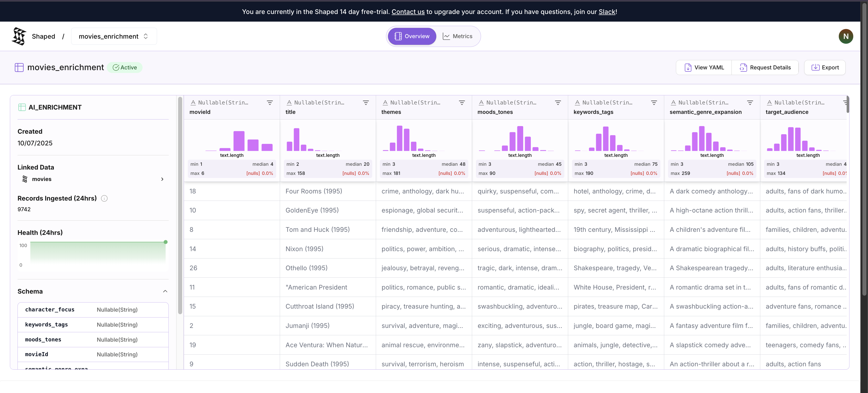The image size is (868, 393).
Task: Click the View YAML button
Action: point(704,67)
